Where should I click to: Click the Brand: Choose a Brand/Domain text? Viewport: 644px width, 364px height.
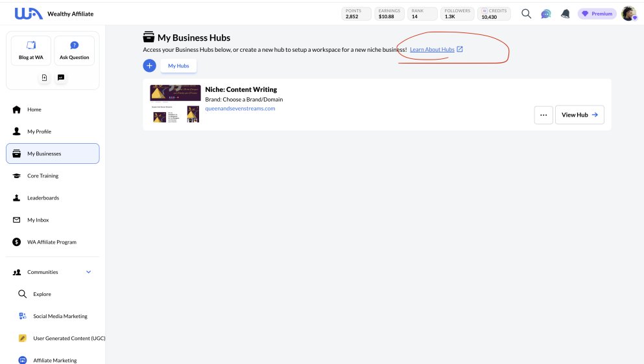pyautogui.click(x=244, y=99)
